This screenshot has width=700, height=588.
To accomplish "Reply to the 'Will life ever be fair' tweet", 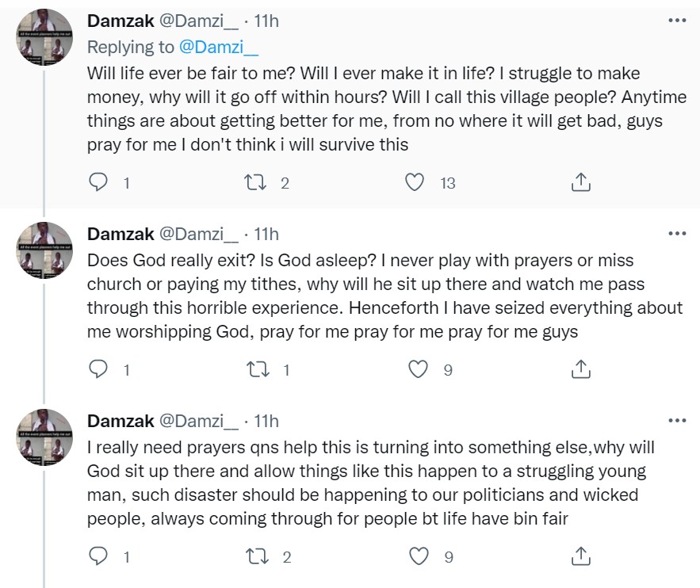I will pos(98,182).
